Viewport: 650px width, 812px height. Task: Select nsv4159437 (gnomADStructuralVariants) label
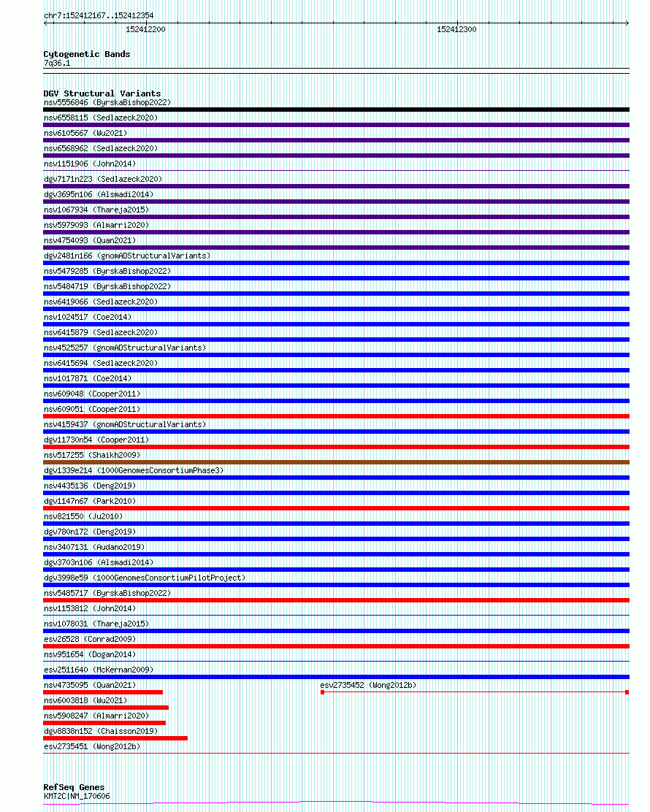click(125, 425)
